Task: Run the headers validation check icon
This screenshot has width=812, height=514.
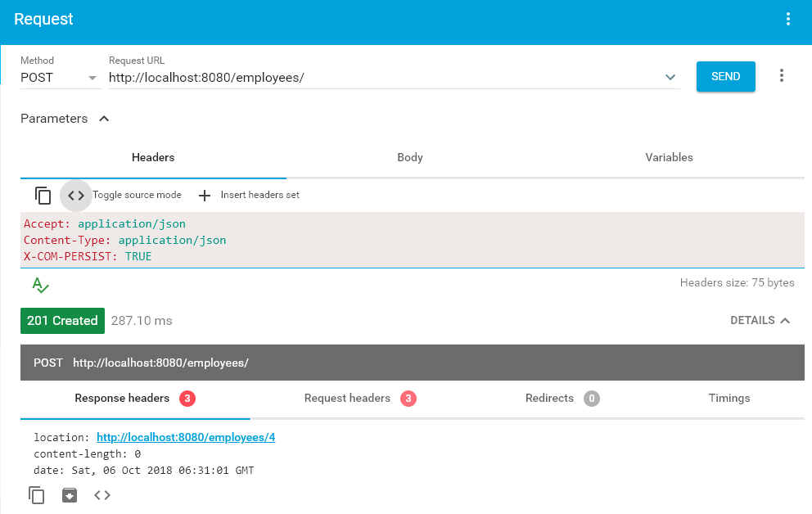Action: coord(38,285)
